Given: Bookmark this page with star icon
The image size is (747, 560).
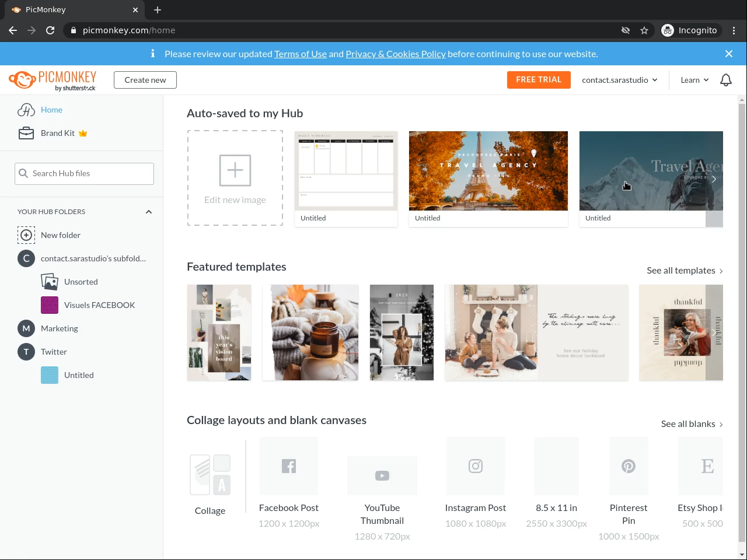Looking at the screenshot, I should coord(644,30).
